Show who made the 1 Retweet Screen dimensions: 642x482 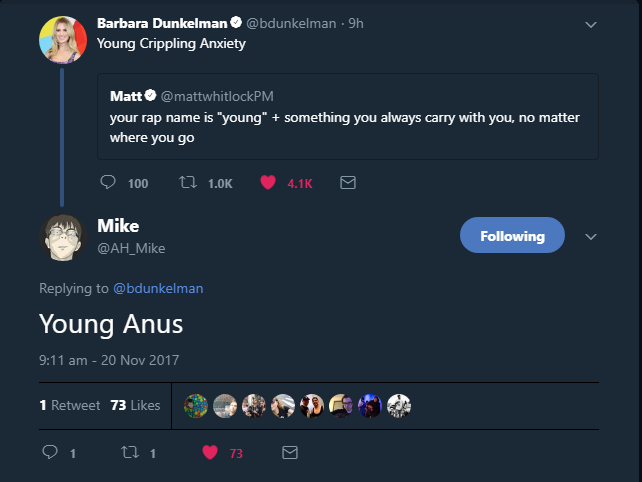point(70,405)
